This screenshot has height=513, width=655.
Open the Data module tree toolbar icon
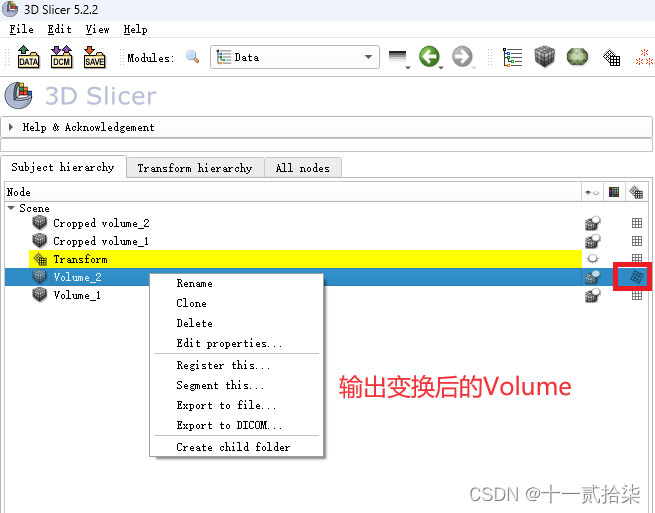pyautogui.click(x=512, y=57)
